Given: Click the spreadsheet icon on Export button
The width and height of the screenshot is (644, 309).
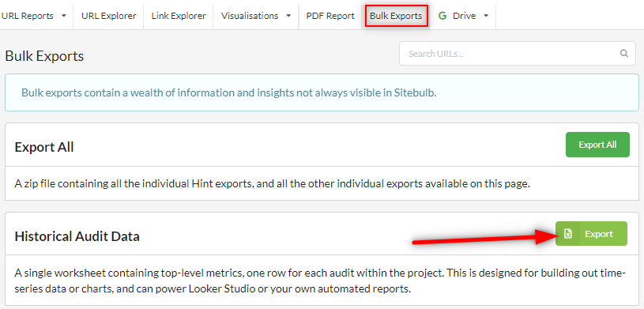Looking at the screenshot, I should coord(567,234).
